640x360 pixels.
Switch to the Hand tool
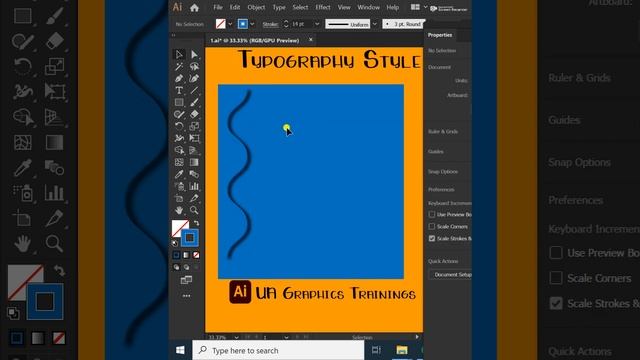click(179, 210)
